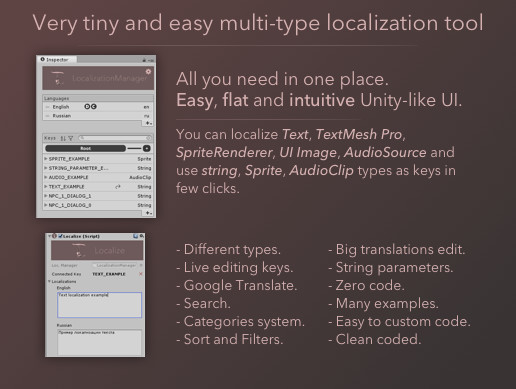516x389 pixels.
Task: Select the English language name
Action: click(x=61, y=107)
